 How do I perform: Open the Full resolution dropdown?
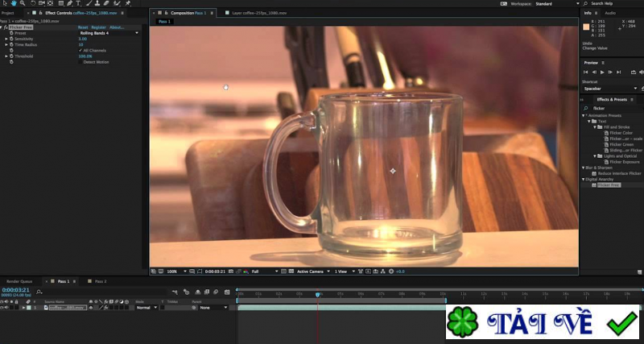[259, 271]
